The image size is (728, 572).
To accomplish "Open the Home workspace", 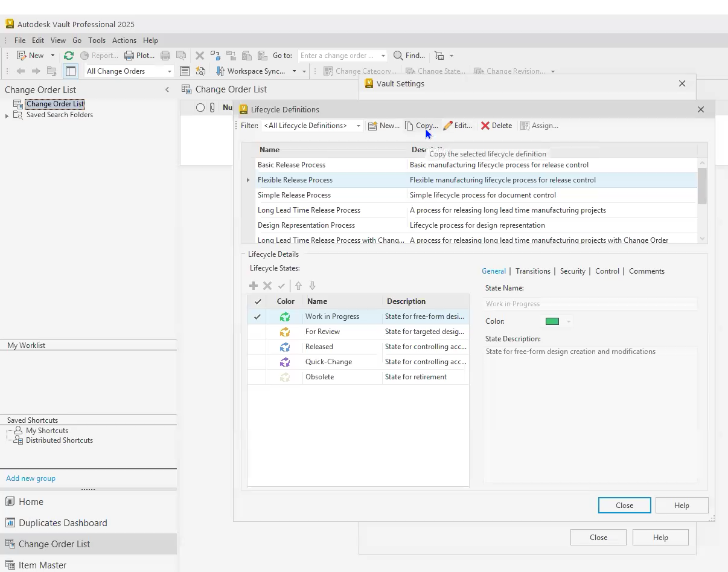I will tap(88, 502).
